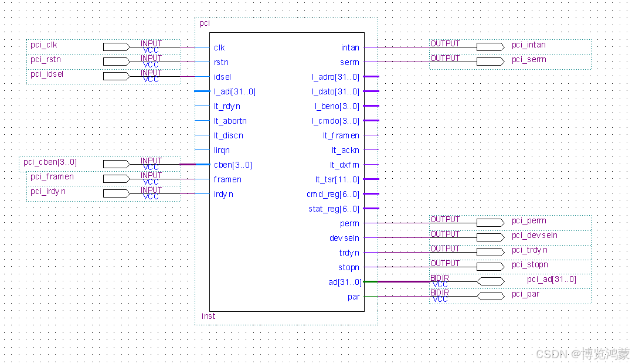The image size is (632, 364).
Task: Click the 'trdyn' port inside pci block
Action: point(349,253)
